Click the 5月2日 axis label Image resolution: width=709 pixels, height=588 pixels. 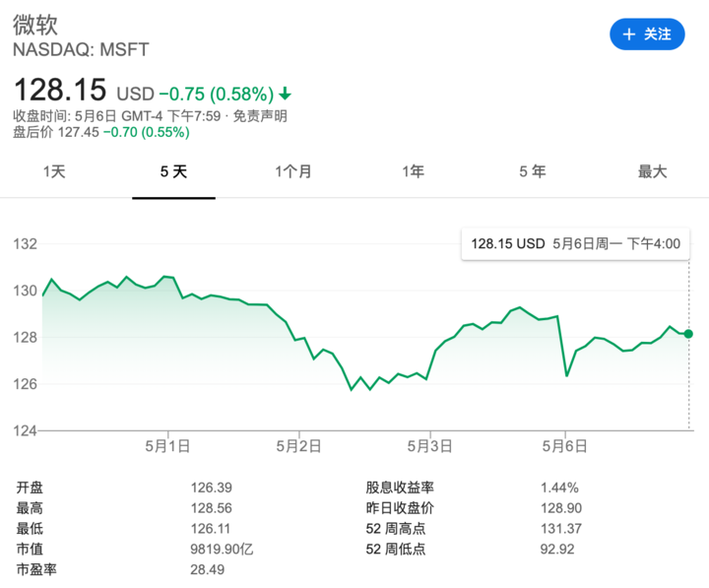point(298,446)
